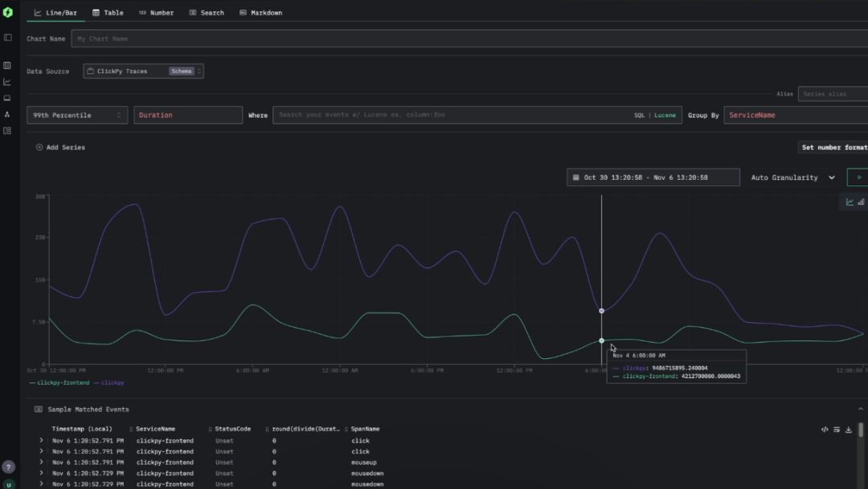This screenshot has height=489, width=868.
Task: Run the chart query play button
Action: click(858, 177)
